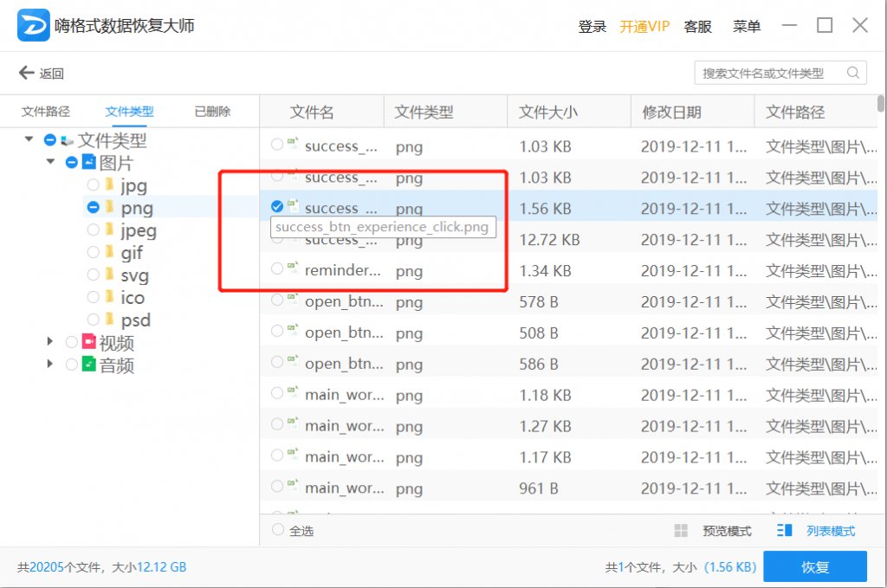Click the green 音频 audio category icon
Image resolution: width=887 pixels, height=588 pixels.
click(90, 365)
